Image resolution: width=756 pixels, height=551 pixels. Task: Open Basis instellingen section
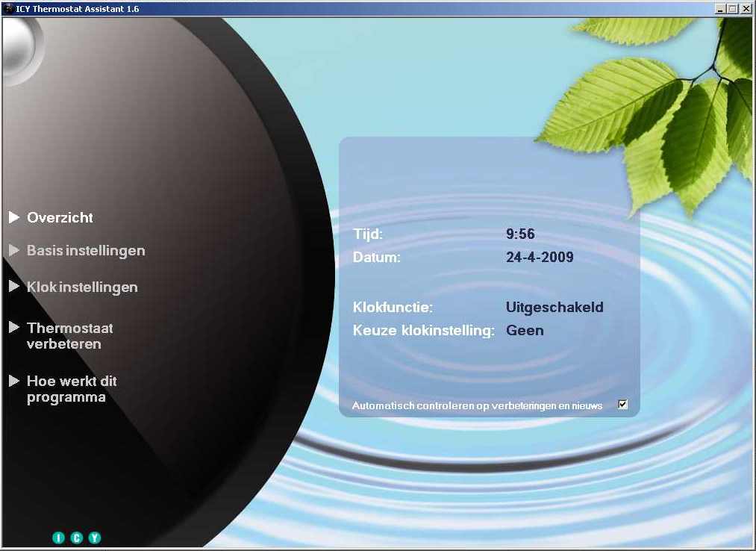click(x=86, y=251)
